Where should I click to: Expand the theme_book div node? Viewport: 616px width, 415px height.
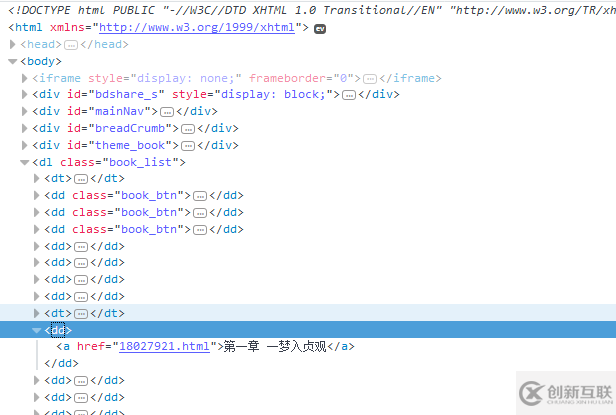(24, 145)
